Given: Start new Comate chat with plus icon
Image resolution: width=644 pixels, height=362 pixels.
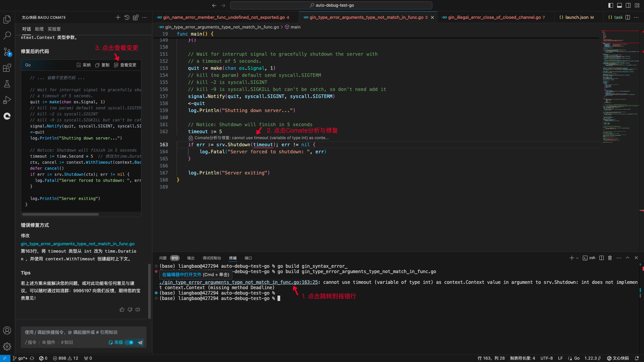Looking at the screenshot, I should (x=118, y=17).
